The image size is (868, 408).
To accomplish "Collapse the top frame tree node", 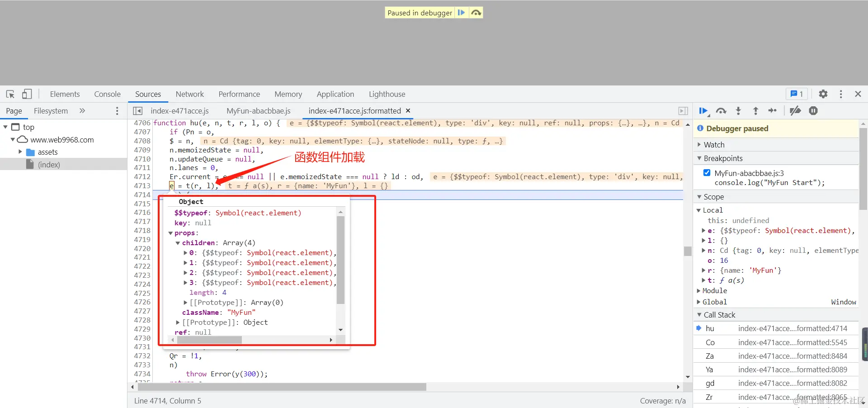I will [5, 127].
